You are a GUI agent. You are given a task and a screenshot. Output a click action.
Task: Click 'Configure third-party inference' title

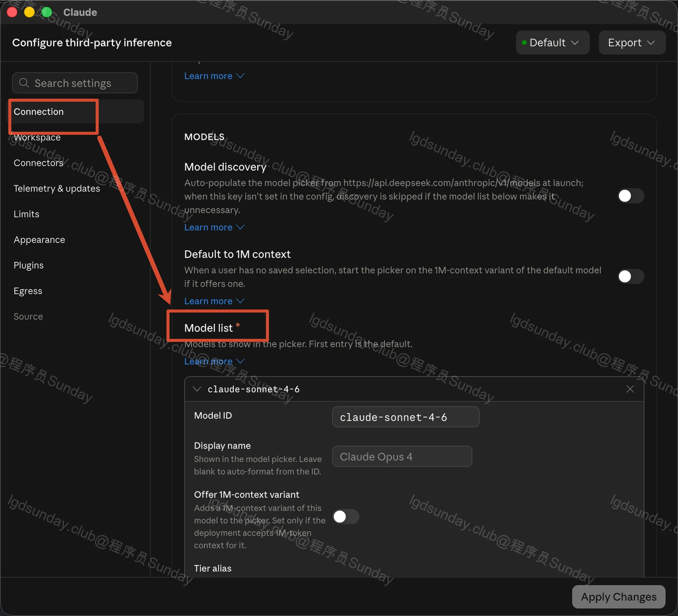pyautogui.click(x=92, y=42)
